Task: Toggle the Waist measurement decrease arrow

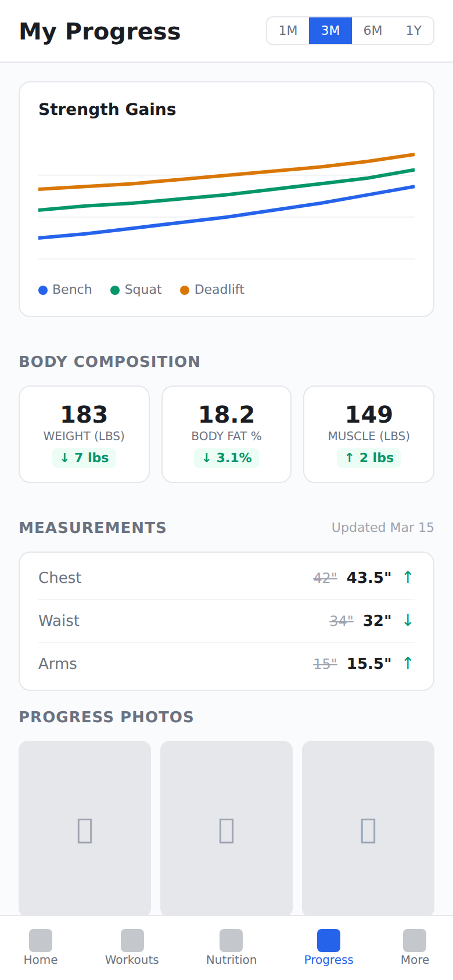Action: click(x=408, y=620)
